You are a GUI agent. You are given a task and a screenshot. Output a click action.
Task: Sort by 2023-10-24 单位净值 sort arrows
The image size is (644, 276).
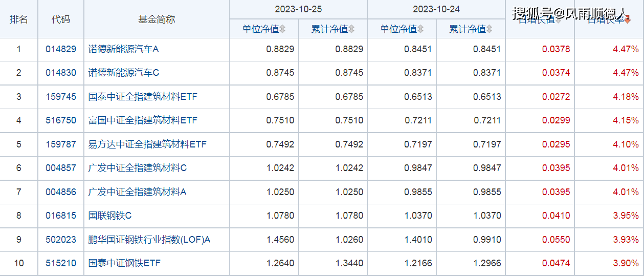coord(420,29)
